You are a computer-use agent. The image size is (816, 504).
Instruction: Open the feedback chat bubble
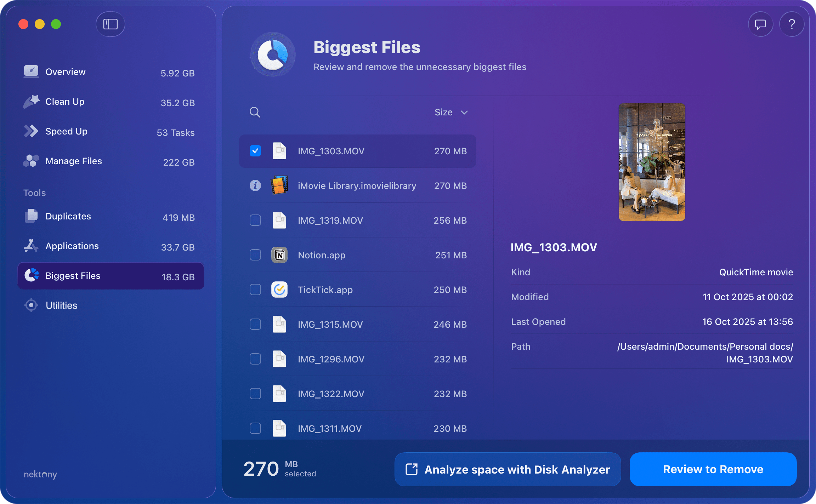pyautogui.click(x=760, y=24)
